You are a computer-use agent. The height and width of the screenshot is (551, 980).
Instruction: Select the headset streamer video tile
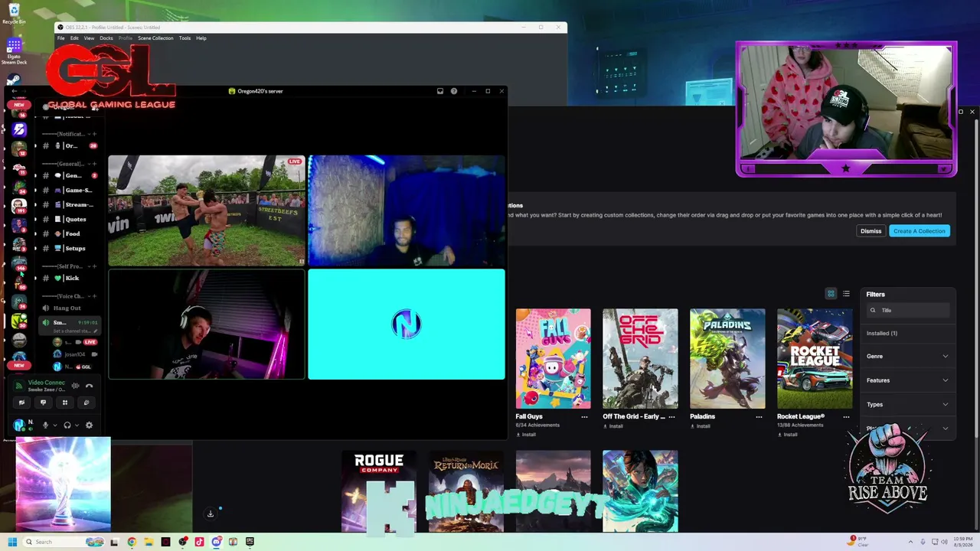tap(206, 324)
